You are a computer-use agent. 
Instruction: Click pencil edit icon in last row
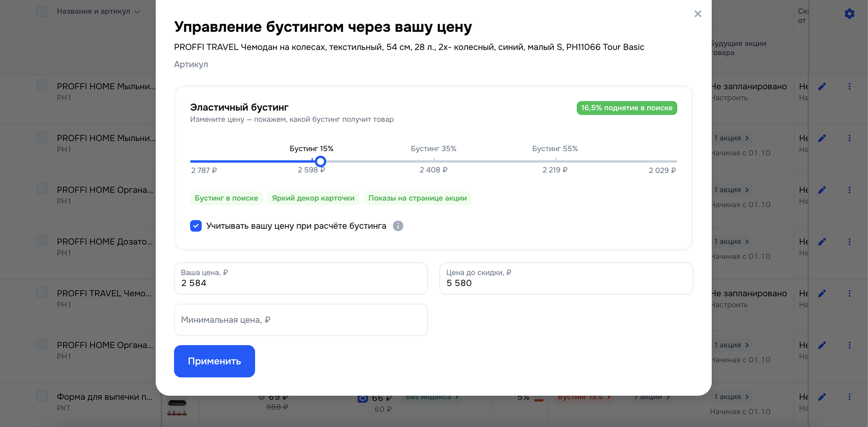(822, 397)
